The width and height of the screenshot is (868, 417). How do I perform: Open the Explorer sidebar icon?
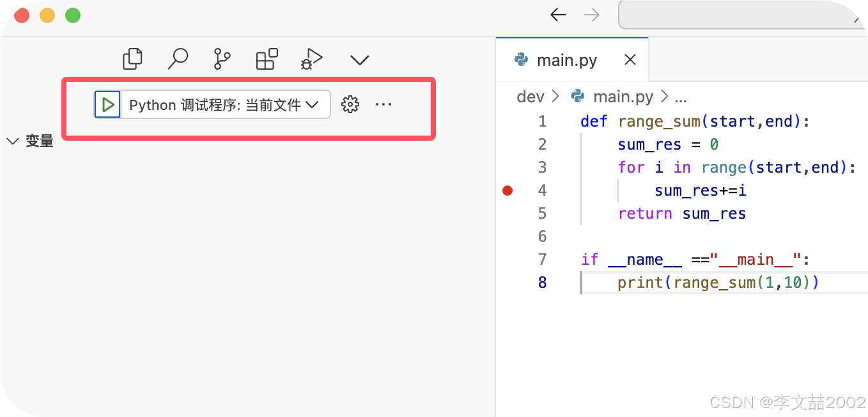pos(132,58)
